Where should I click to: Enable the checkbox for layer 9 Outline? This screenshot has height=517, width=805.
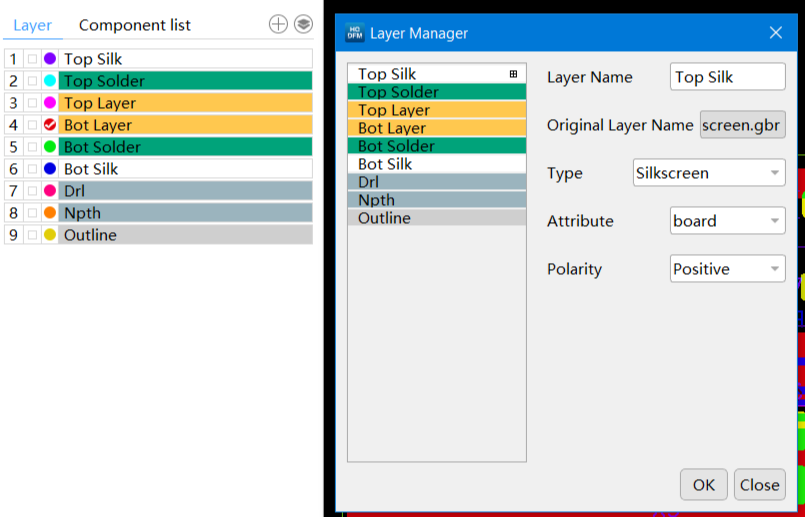tap(32, 235)
